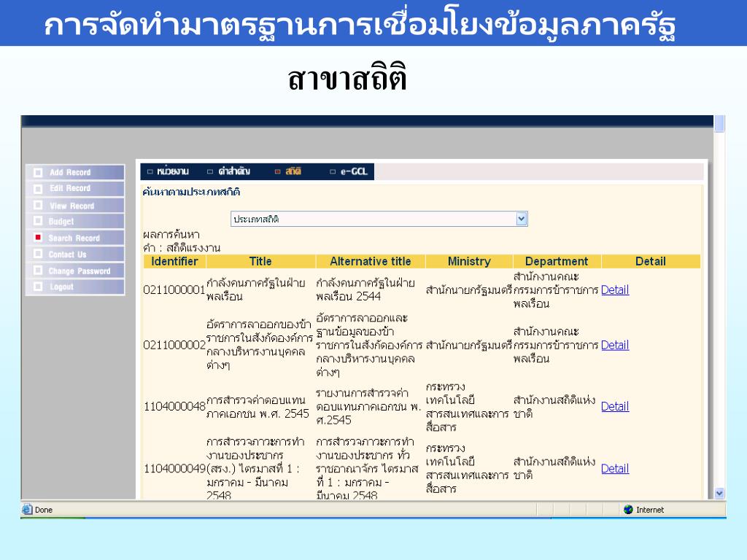Click the Internet zone globe icon
Image resolution: width=747 pixels, height=560 pixels.
click(x=628, y=510)
